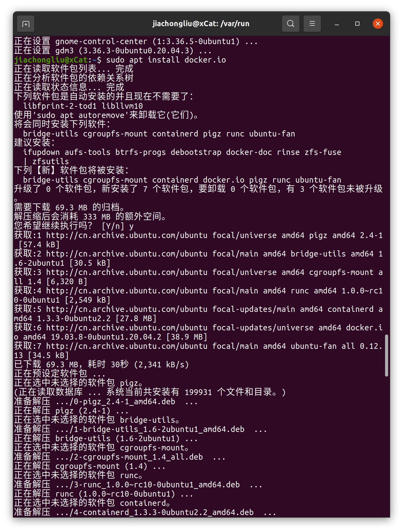Click the docker.io archive URL on 获取:6 line
Viewport: 403px width, 532px height.
127,328
